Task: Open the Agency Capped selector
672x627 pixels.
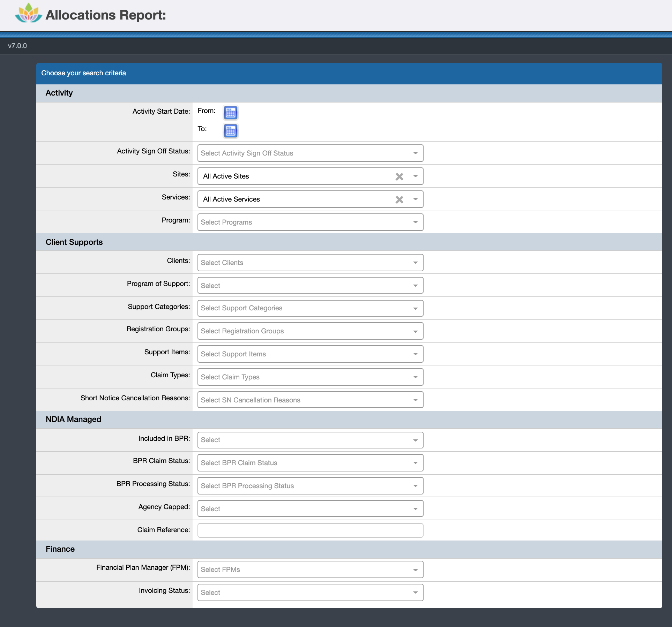Action: 310,508
